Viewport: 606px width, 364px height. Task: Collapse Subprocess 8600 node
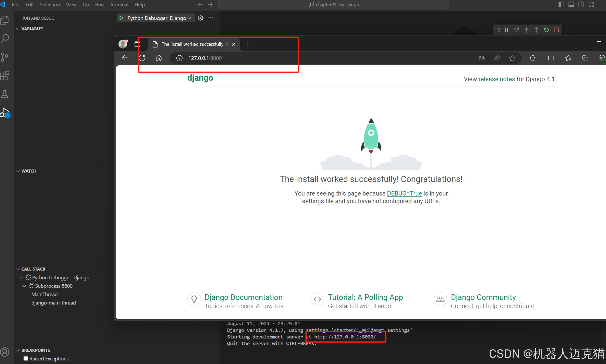(24, 286)
